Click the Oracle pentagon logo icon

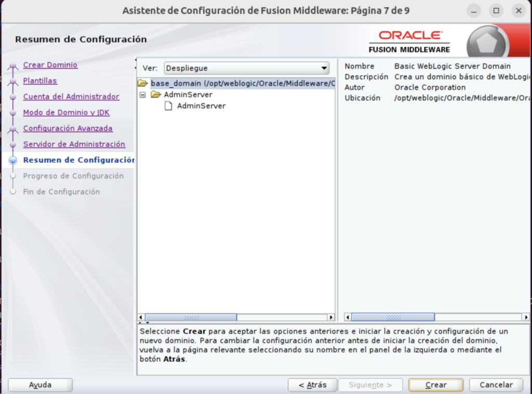click(486, 44)
